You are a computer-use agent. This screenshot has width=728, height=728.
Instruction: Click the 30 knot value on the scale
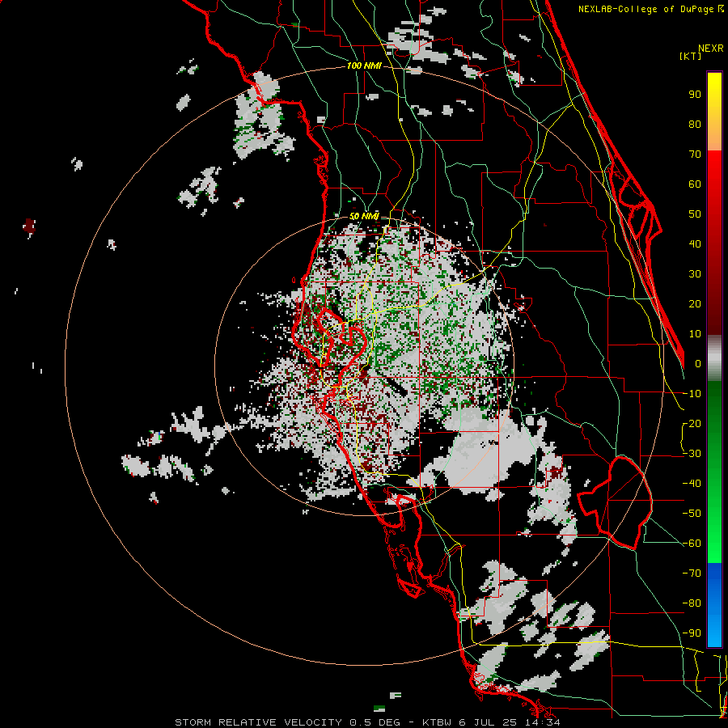point(695,274)
